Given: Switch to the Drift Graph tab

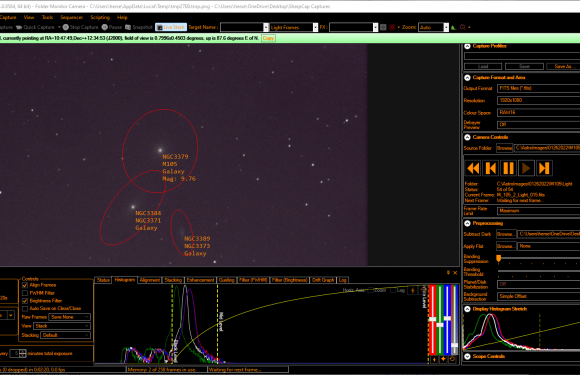Looking at the screenshot, I should [323, 280].
